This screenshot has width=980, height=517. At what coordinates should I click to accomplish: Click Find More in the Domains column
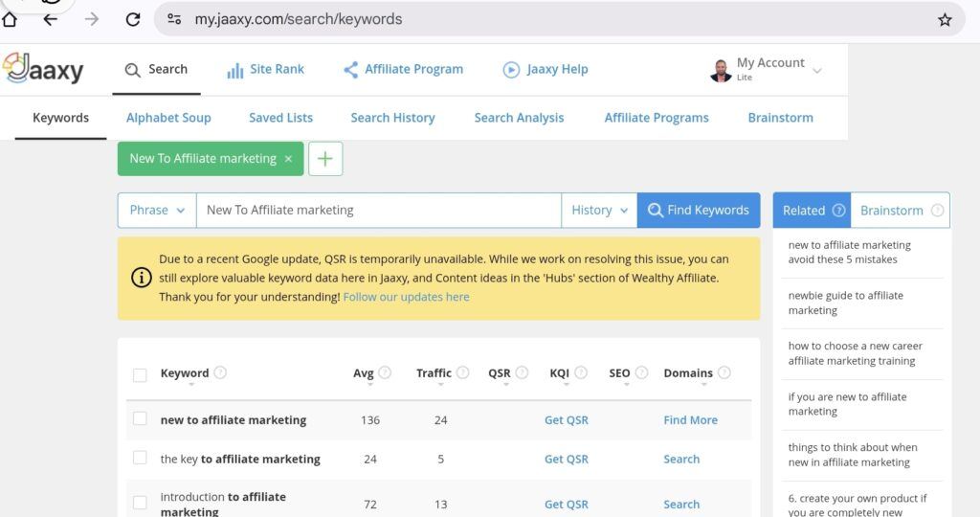(691, 420)
